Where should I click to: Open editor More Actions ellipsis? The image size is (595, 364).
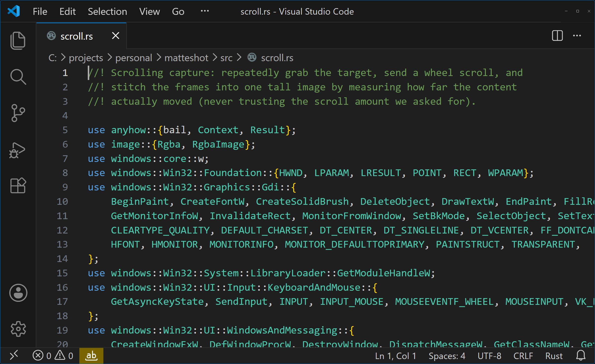click(577, 36)
